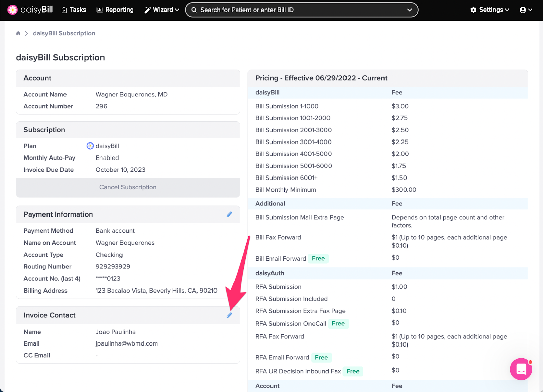Click the daisyBill plan icon beside Plan
543x392 pixels.
coord(90,146)
